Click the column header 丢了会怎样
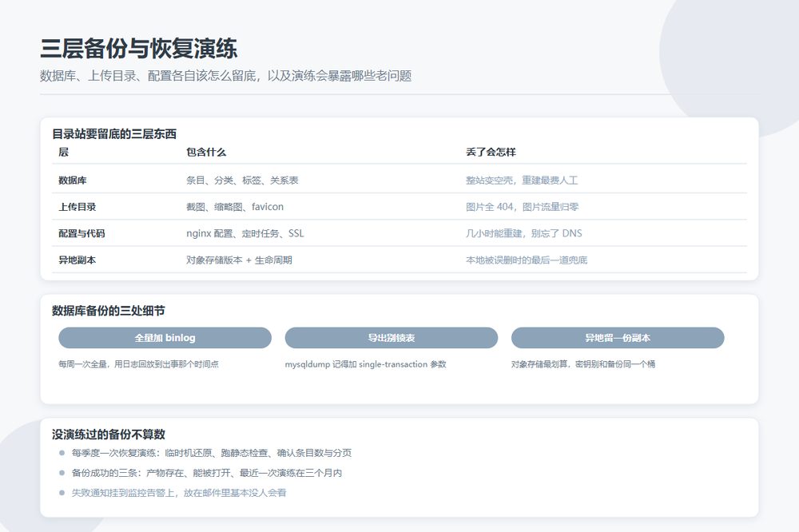The height and width of the screenshot is (532, 799). pos(491,152)
